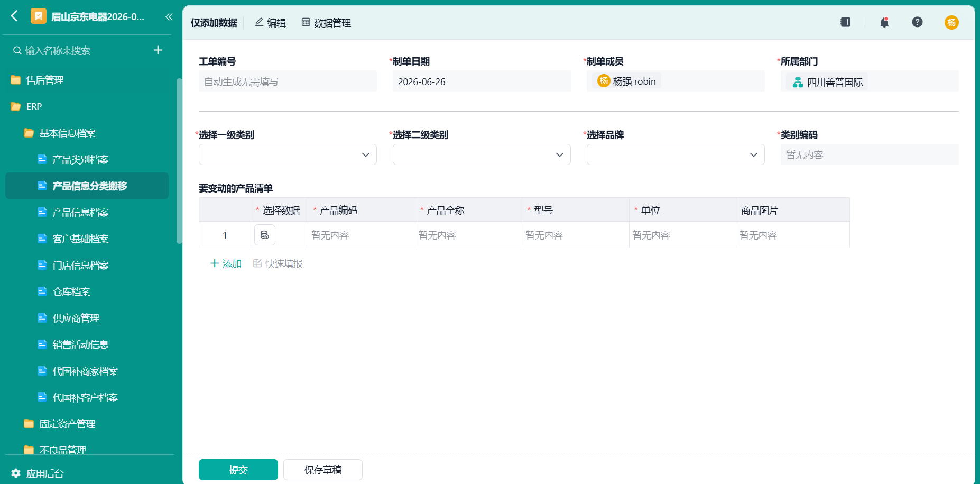Viewport: 980px width, 484px height.
Task: Open the help question-mark icon
Action: tap(917, 22)
